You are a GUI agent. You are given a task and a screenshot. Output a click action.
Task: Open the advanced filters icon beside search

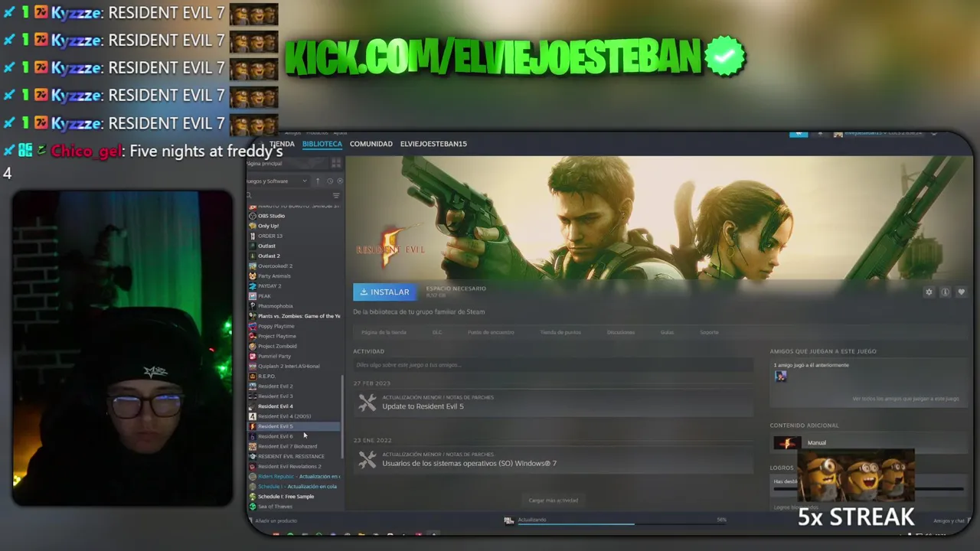[336, 196]
